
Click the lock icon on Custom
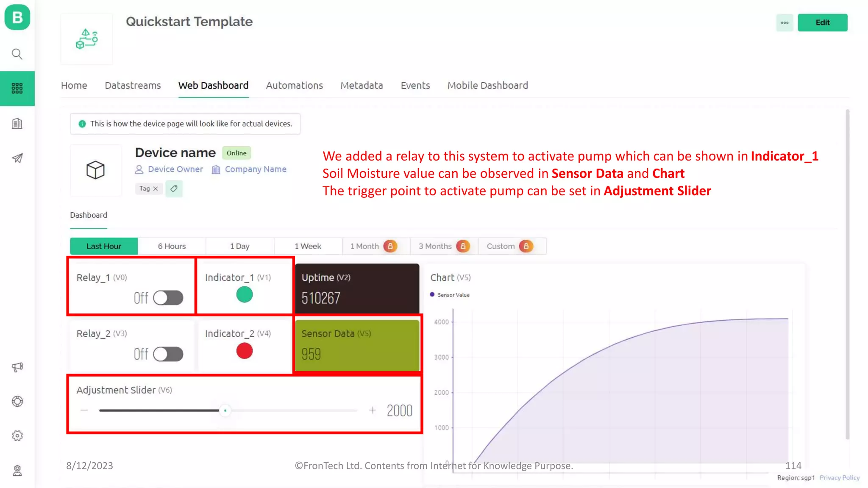click(x=526, y=246)
